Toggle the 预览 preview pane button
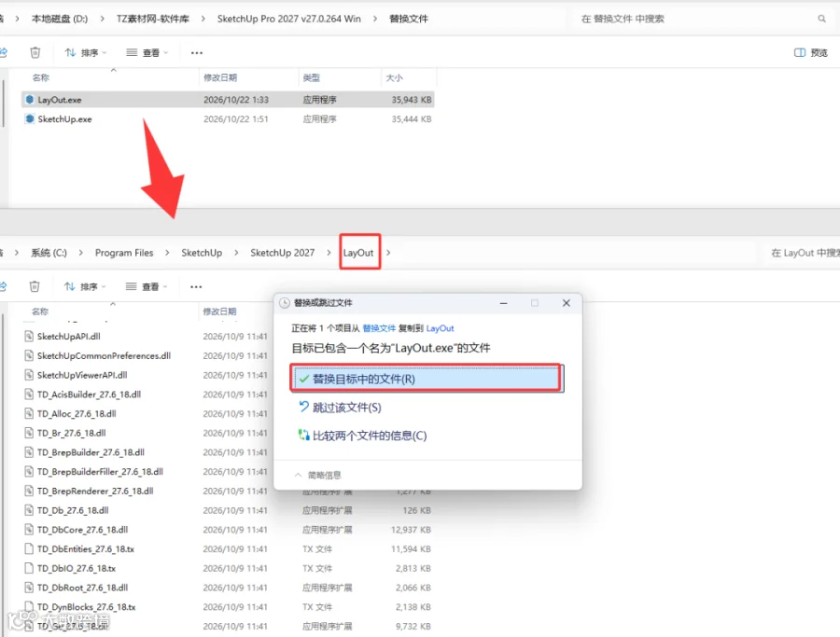Image resolution: width=840 pixels, height=637 pixels. click(810, 52)
